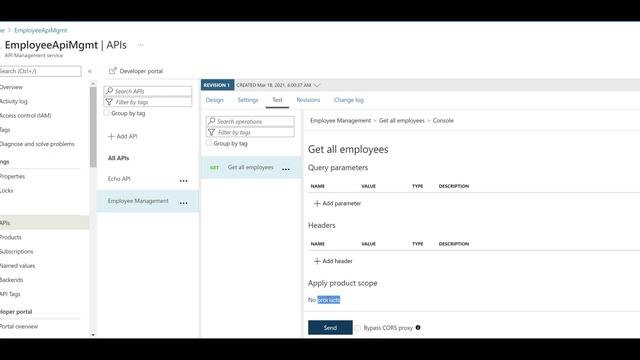Image resolution: width=640 pixels, height=360 pixels.
Task: Open the Developer portal link icon
Action: (112, 71)
